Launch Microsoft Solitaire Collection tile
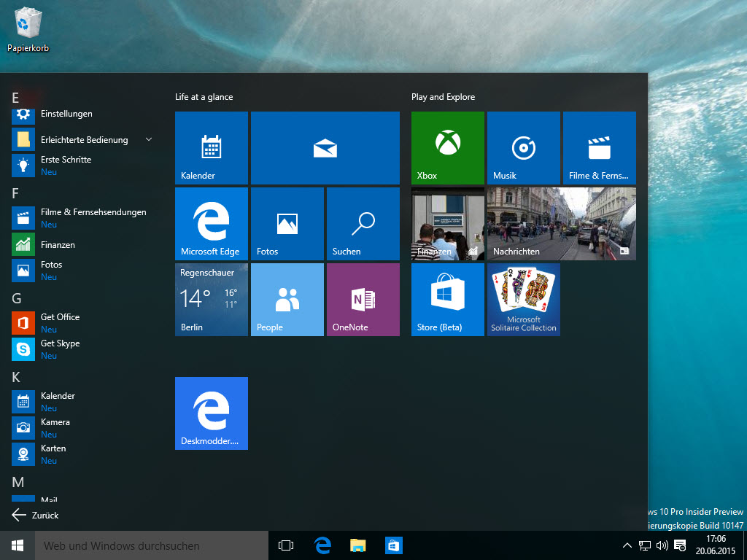747x560 pixels. pos(524,300)
